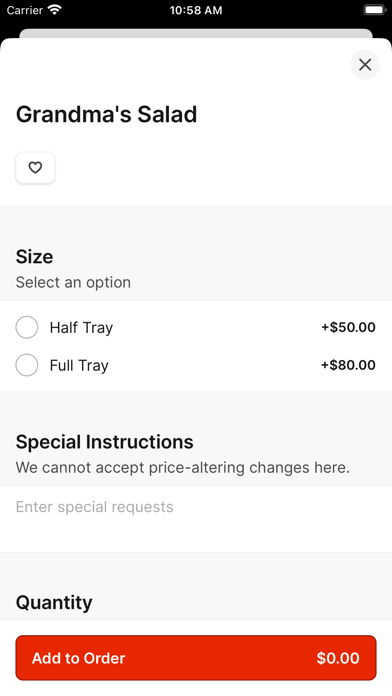Tap the Special Instructions heading
The height and width of the screenshot is (696, 392).
[x=105, y=442]
